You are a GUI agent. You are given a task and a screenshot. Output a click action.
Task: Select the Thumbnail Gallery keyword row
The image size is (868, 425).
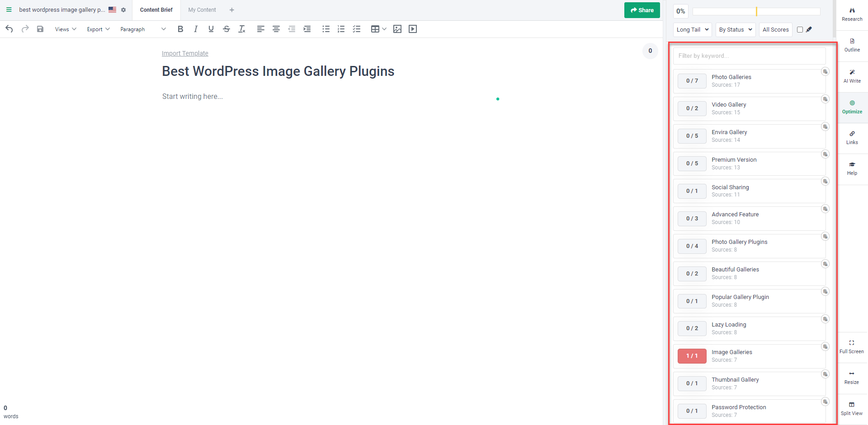click(x=749, y=383)
